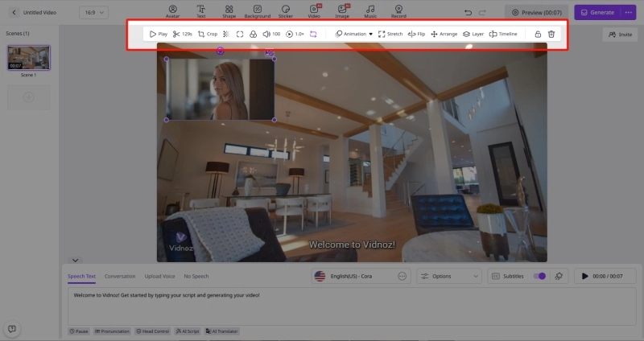Image resolution: width=644 pixels, height=341 pixels.
Task: Trim the clip with scissors 129s
Action: tap(183, 34)
